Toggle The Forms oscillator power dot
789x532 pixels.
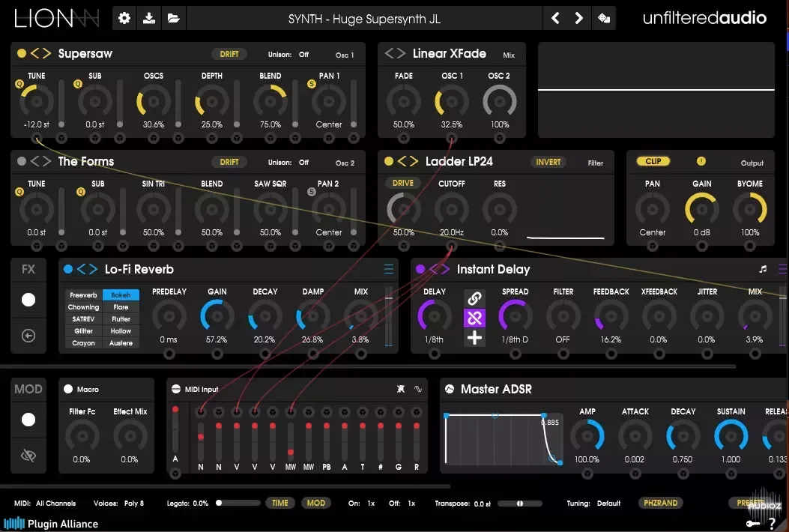point(22,161)
